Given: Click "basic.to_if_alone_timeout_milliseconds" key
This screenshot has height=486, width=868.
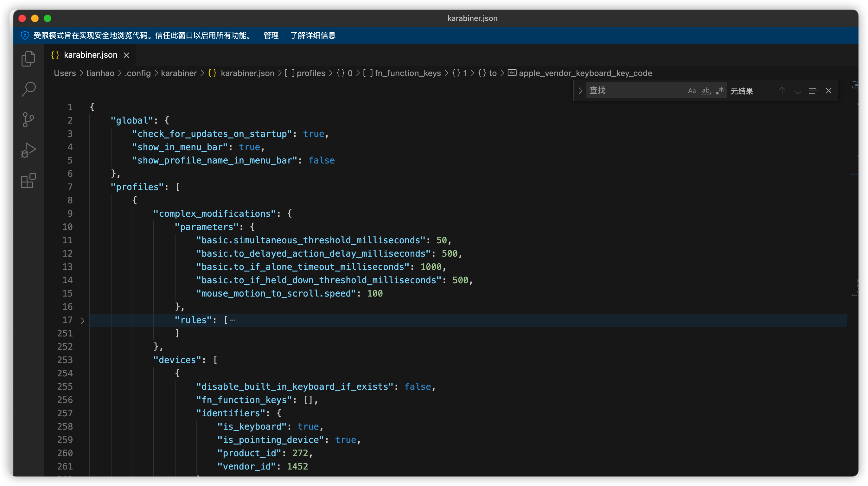Looking at the screenshot, I should pyautogui.click(x=303, y=267).
